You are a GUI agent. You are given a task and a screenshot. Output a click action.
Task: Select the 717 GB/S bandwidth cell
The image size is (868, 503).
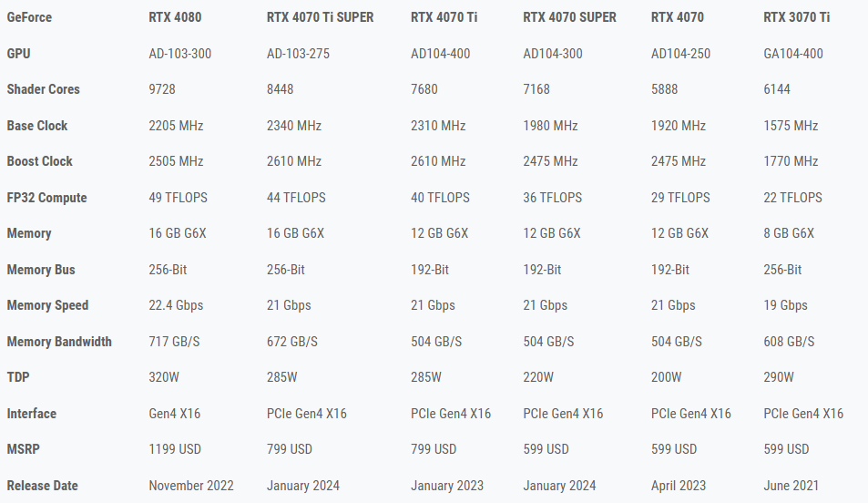coord(175,342)
